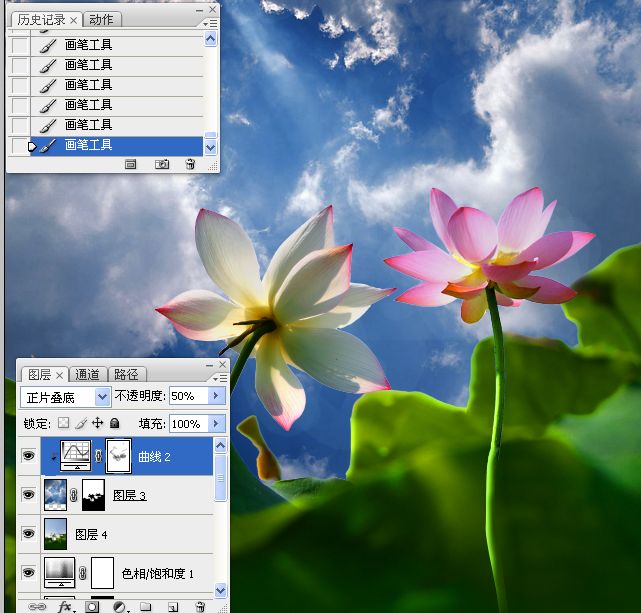
Task: Create new fill or adjustment layer
Action: coord(119,607)
